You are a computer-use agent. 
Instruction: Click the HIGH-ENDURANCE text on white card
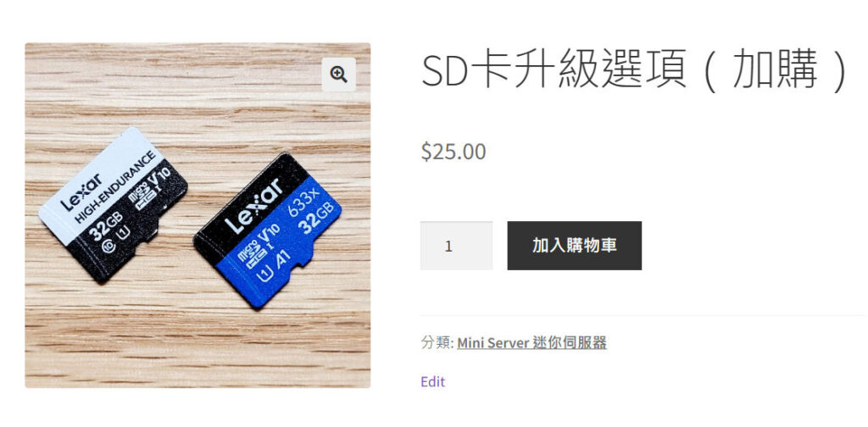click(115, 186)
